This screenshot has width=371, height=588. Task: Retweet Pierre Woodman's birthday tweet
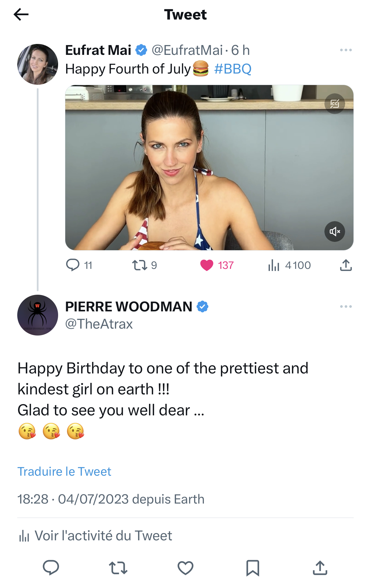(118, 568)
